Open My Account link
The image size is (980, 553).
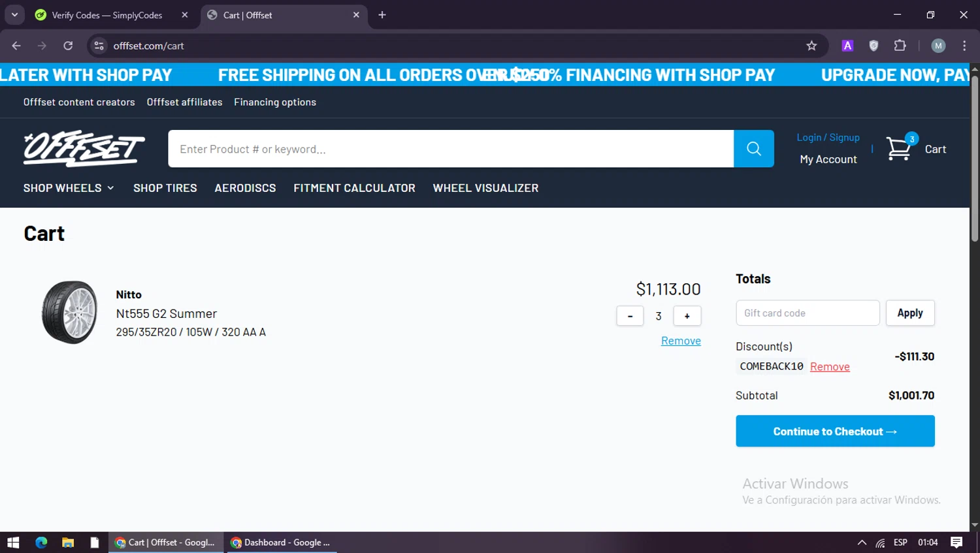[x=828, y=159]
